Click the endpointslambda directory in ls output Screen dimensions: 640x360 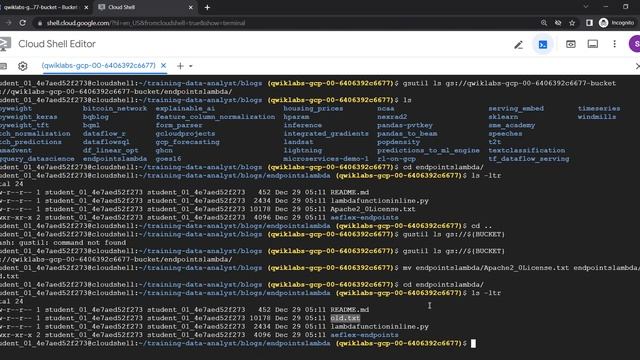(115, 159)
